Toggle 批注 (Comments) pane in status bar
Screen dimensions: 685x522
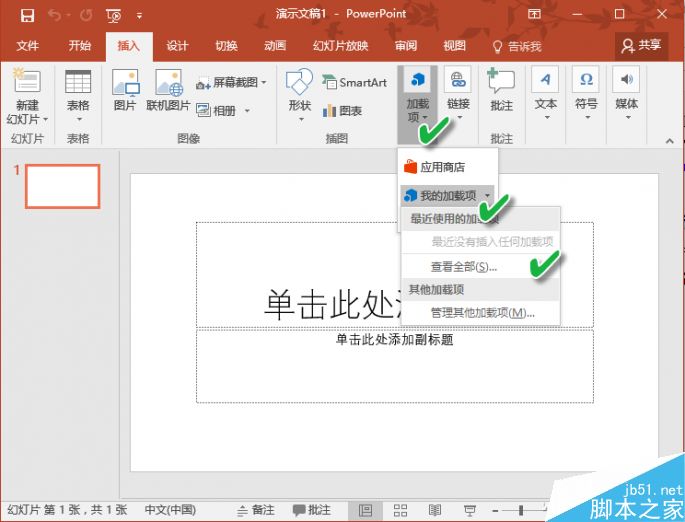tap(312, 510)
